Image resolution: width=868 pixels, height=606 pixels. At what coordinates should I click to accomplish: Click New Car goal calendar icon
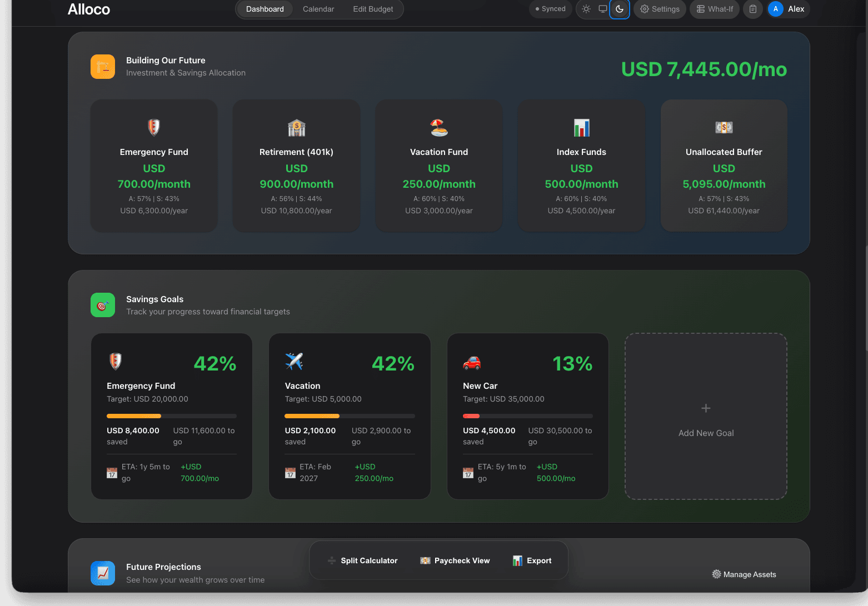pos(468,473)
